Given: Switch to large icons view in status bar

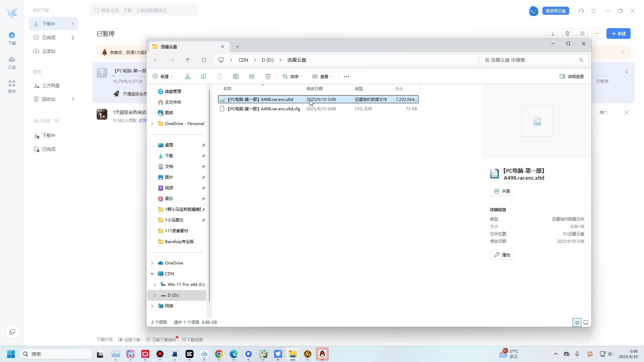Looking at the screenshot, I should [586, 322].
